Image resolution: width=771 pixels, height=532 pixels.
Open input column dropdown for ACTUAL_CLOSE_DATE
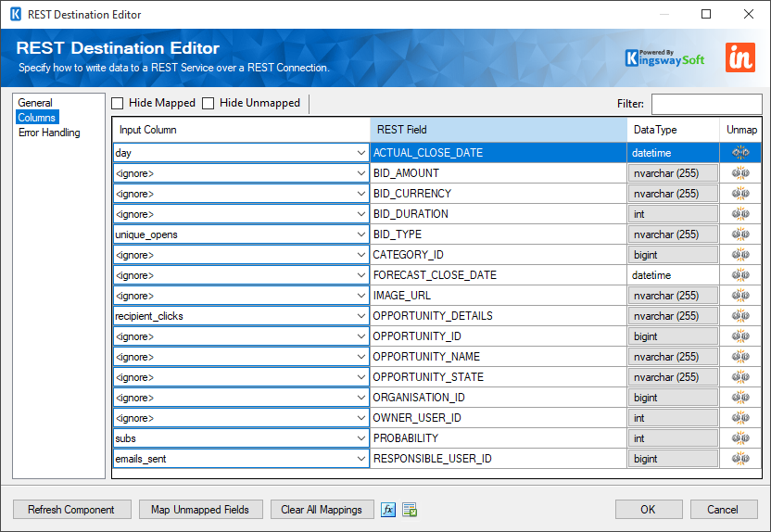[x=360, y=153]
